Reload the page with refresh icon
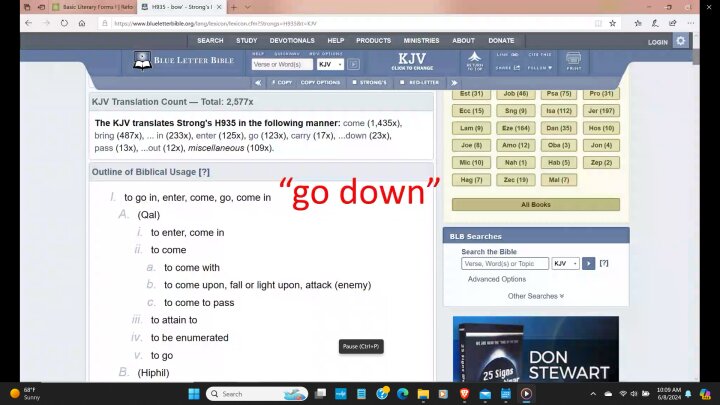 click(64, 23)
